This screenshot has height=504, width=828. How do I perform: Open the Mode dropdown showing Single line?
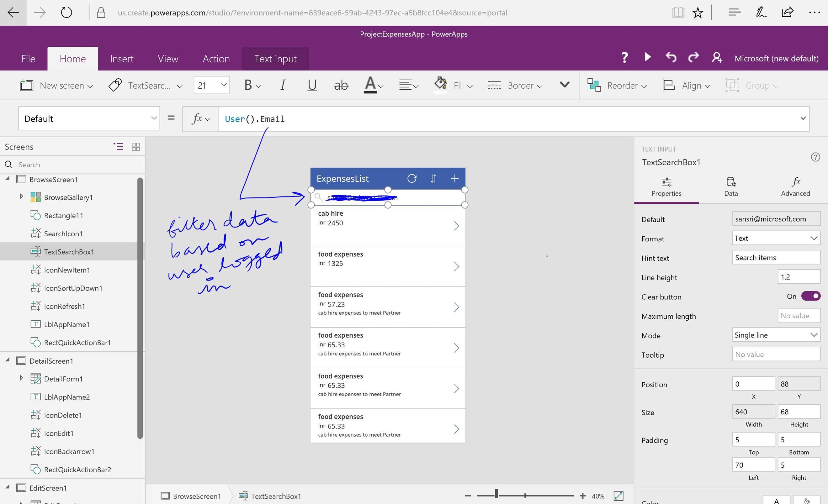pyautogui.click(x=776, y=335)
